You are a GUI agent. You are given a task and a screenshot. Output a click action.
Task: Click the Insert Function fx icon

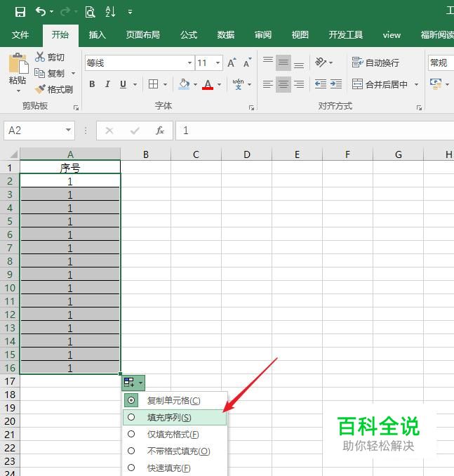tap(160, 131)
